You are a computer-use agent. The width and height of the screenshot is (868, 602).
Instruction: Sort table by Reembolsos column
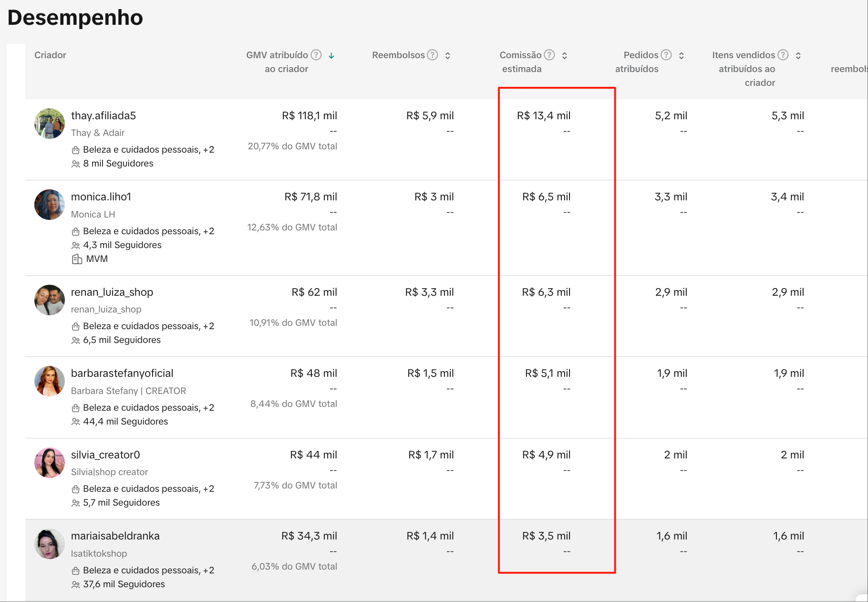tap(448, 56)
